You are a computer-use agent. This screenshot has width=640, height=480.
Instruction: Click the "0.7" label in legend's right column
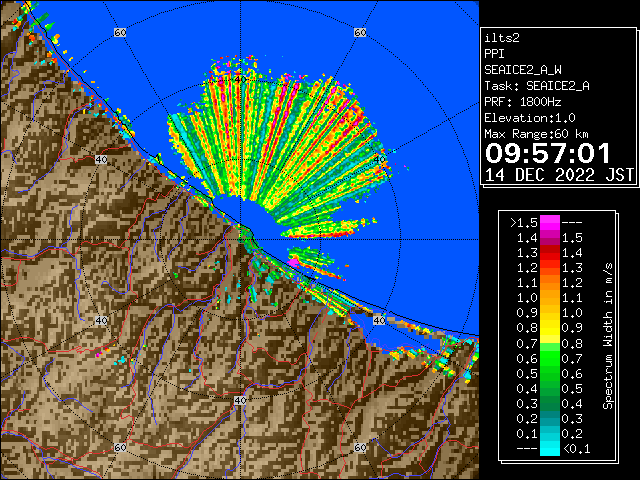572,358
